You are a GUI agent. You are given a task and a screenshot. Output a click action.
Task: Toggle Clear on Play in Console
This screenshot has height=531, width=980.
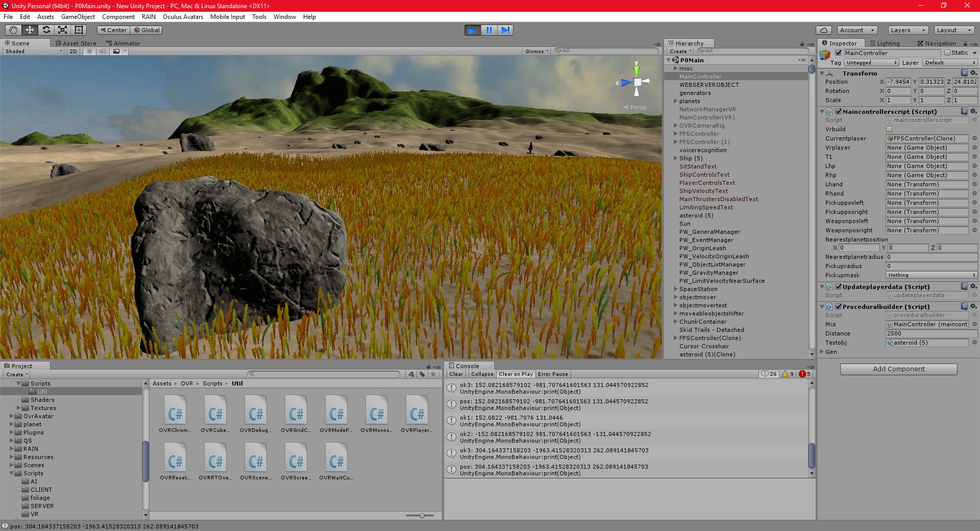click(516, 374)
